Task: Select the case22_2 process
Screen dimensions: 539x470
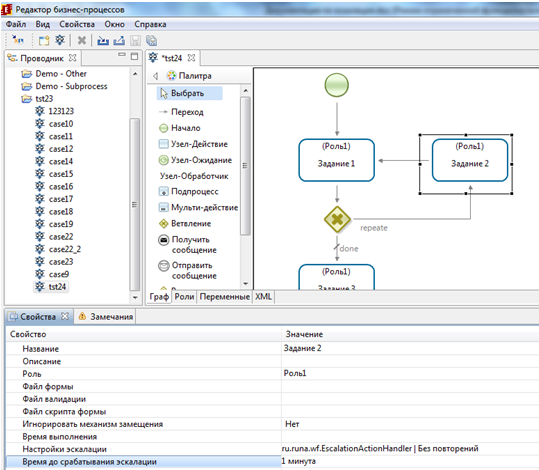Action: (58, 249)
